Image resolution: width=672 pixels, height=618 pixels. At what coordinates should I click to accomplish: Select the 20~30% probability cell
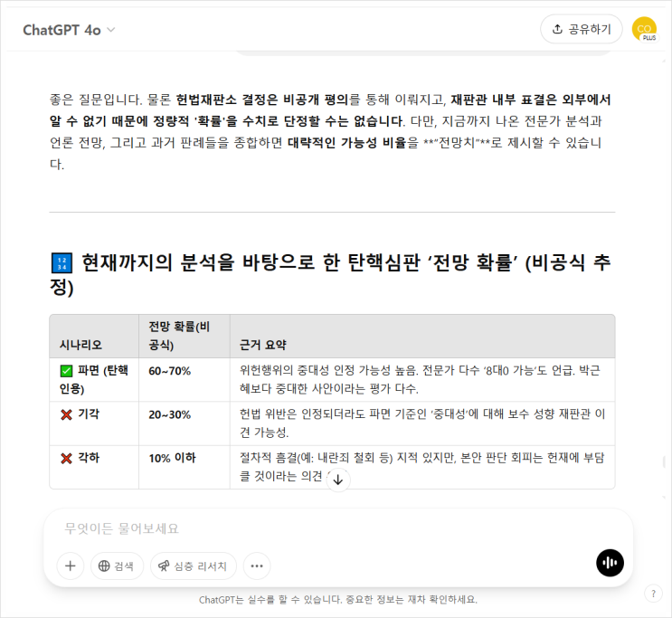(x=185, y=423)
